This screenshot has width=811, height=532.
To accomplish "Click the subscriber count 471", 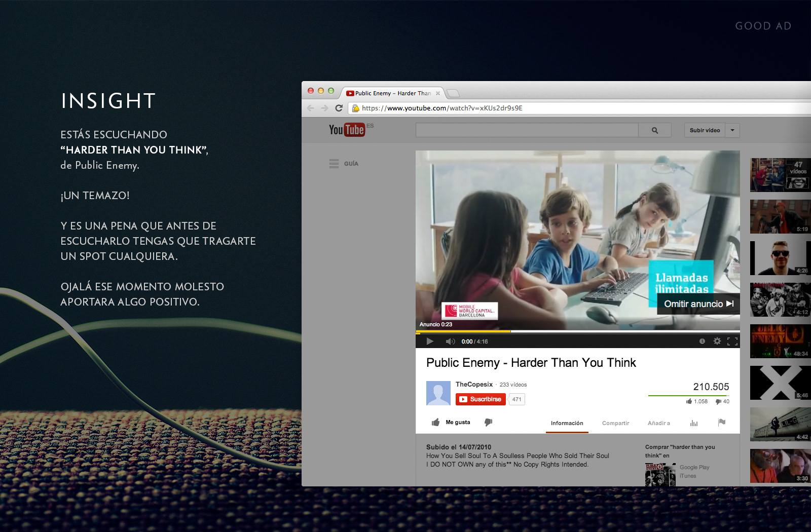I will tap(517, 399).
